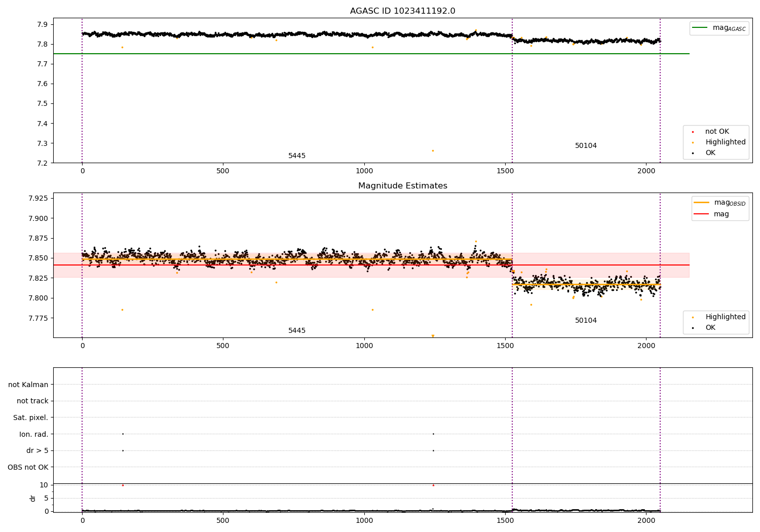The width and height of the screenshot is (760, 532).
Task: Click the orange outlier point near 7.26 in top plot
Action: click(x=433, y=150)
